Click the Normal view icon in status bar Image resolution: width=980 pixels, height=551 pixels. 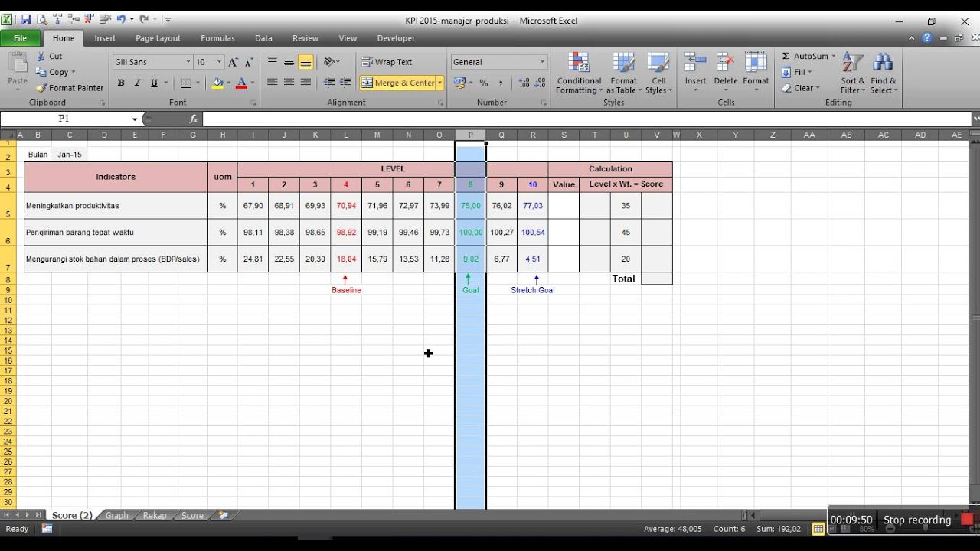818,529
